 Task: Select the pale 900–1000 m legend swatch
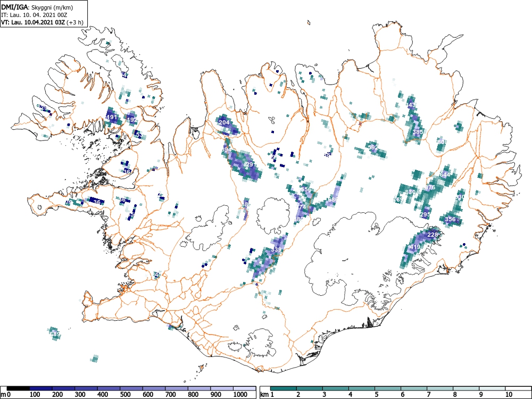(222, 388)
